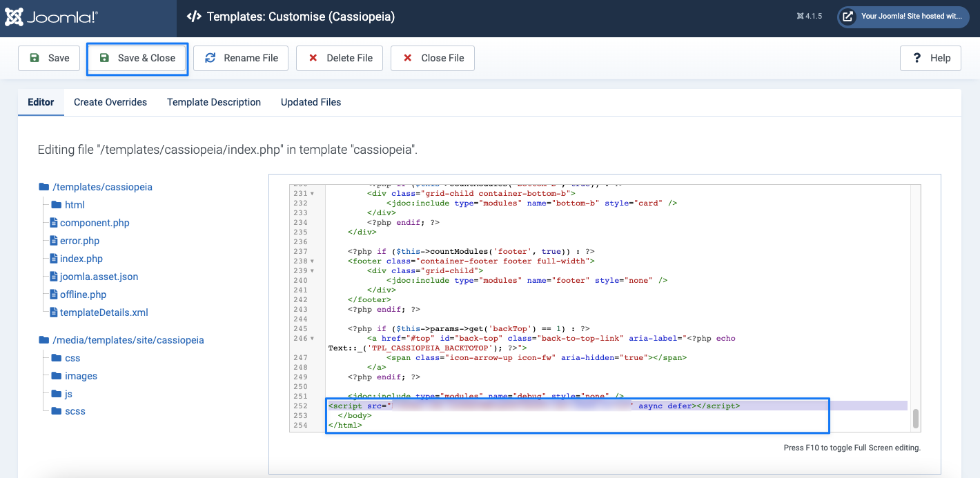980x478 pixels.
Task: Collapse code fold at line 238
Action: pyautogui.click(x=312, y=261)
